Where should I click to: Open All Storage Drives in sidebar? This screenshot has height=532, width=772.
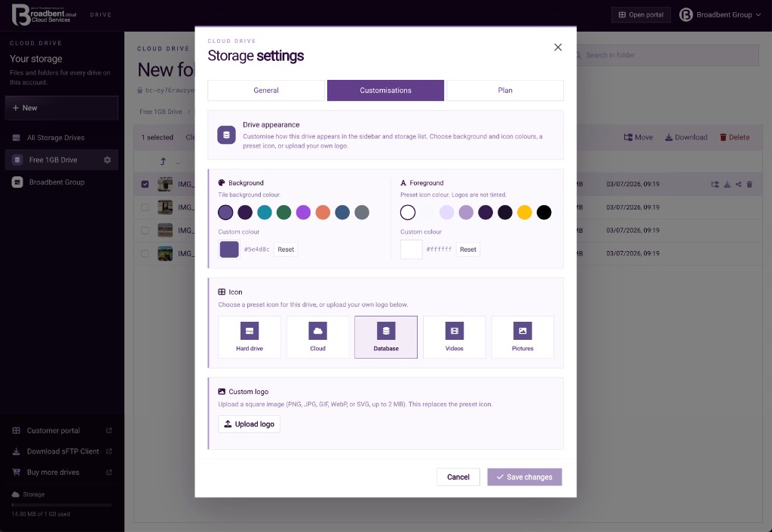click(62, 138)
